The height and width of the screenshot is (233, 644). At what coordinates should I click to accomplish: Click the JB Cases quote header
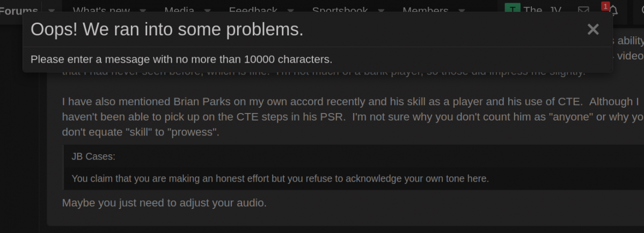click(x=93, y=156)
